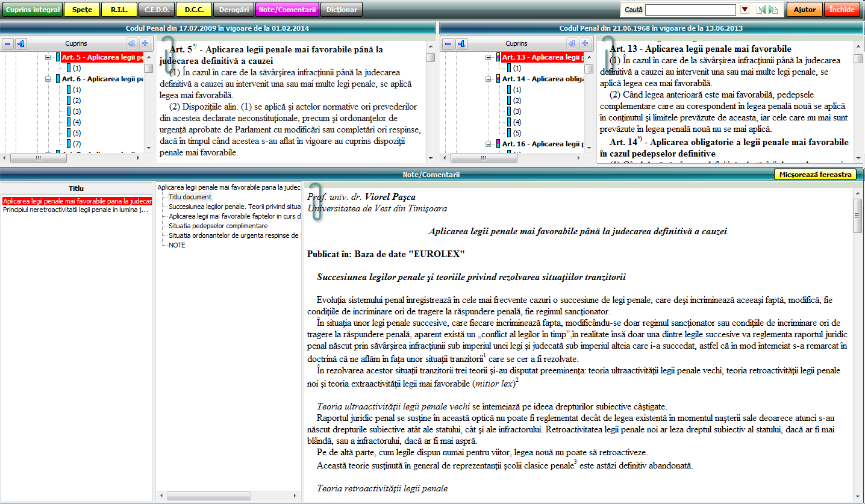Click the Art. 5 footnote asterisk link

pos(195,46)
